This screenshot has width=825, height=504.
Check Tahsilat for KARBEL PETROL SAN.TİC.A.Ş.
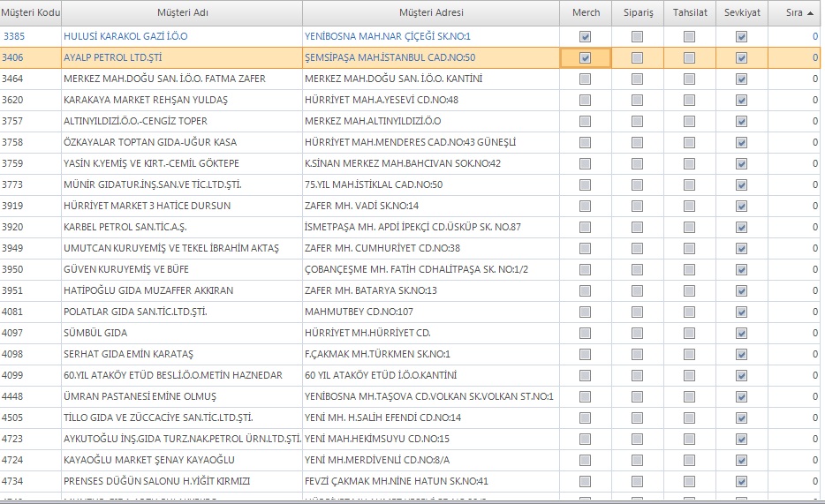point(689,227)
